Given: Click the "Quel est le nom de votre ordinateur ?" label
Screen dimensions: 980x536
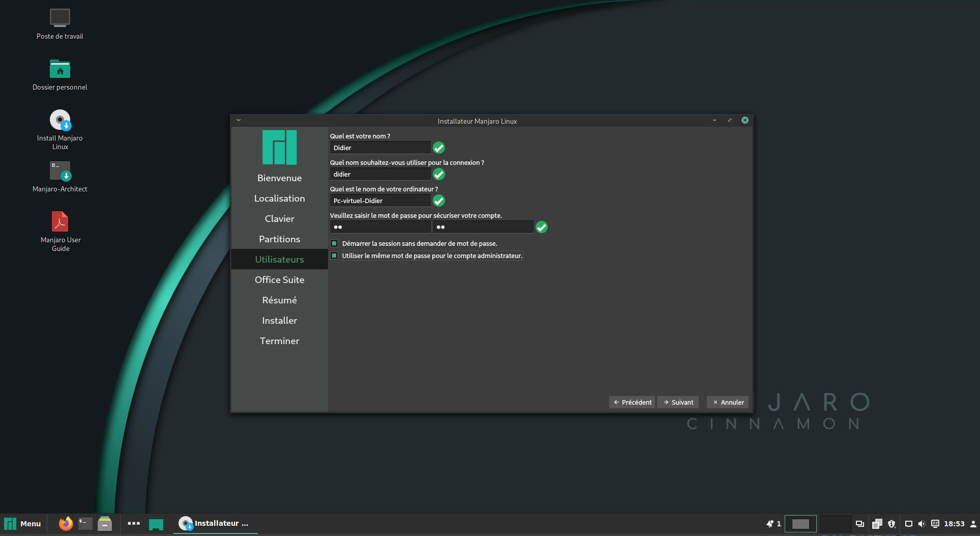Looking at the screenshot, I should [384, 189].
